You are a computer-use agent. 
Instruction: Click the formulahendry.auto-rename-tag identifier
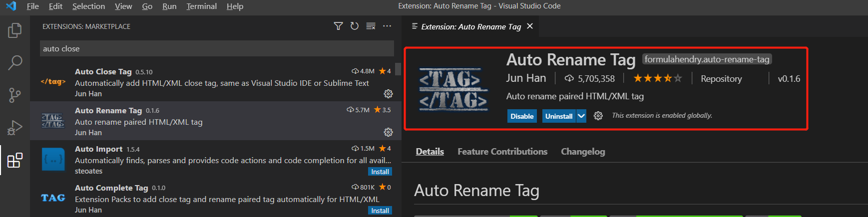tap(707, 59)
